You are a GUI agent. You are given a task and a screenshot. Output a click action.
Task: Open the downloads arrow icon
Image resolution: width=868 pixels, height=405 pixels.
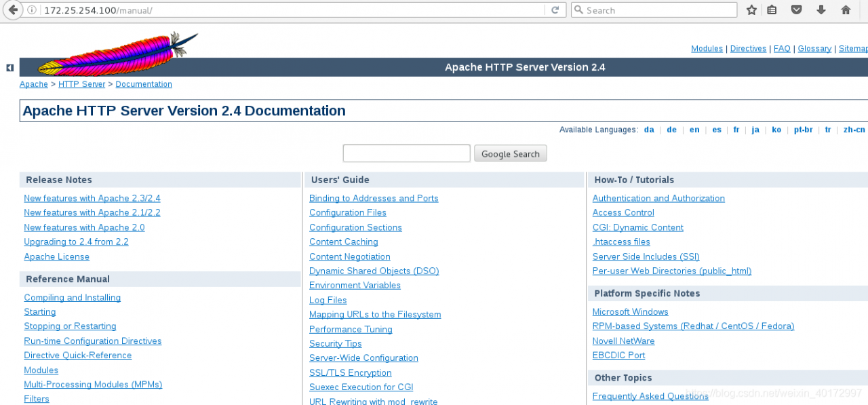pyautogui.click(x=821, y=10)
